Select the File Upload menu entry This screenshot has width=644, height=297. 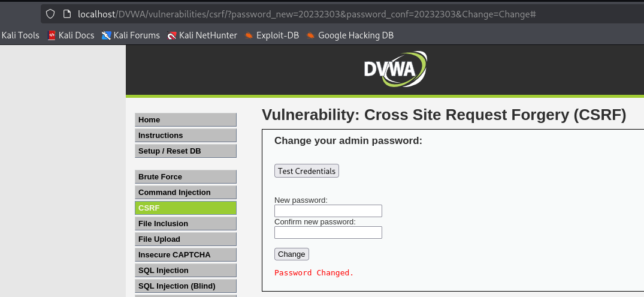click(x=186, y=239)
